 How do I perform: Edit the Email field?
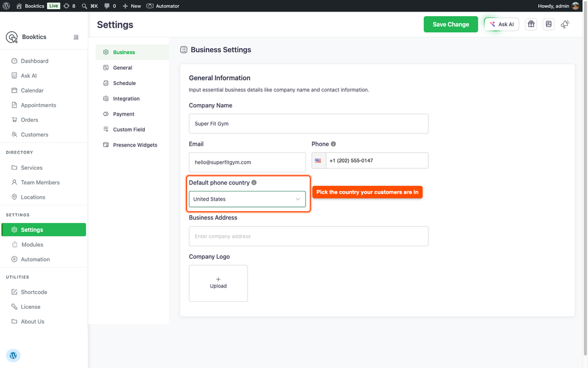pos(247,162)
